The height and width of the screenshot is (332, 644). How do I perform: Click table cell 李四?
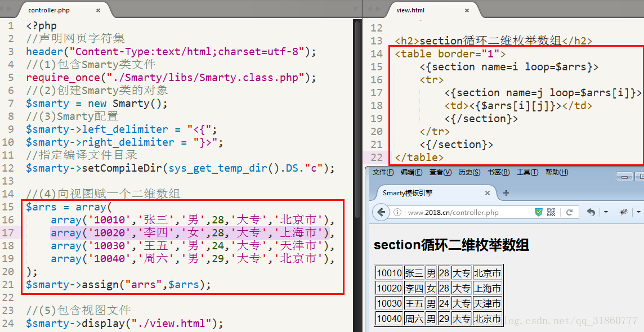[414, 288]
